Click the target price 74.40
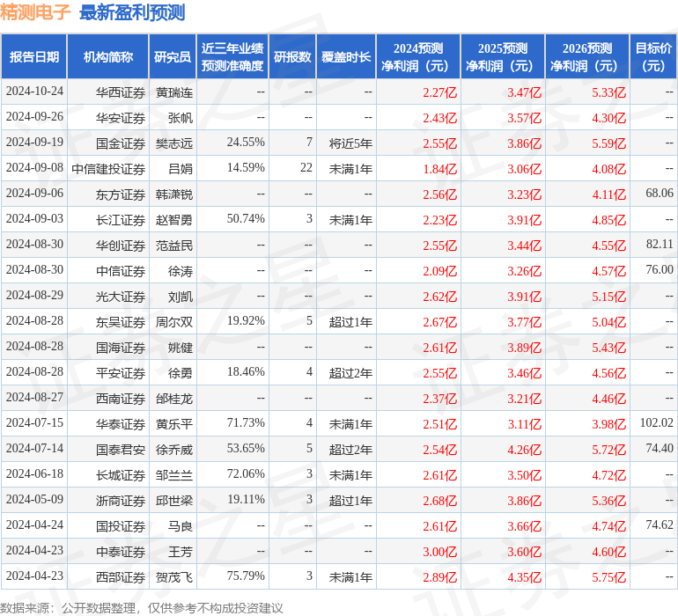The height and width of the screenshot is (616, 678). point(660,448)
